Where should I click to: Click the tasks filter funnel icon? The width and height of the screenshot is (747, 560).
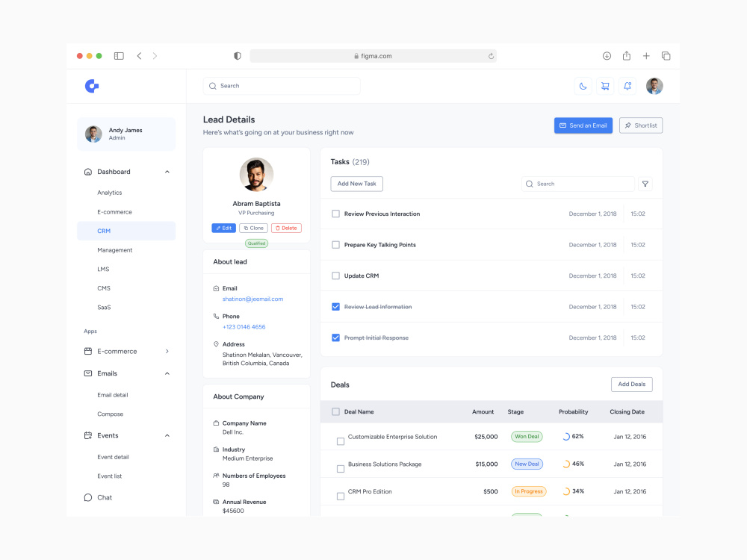tap(645, 184)
